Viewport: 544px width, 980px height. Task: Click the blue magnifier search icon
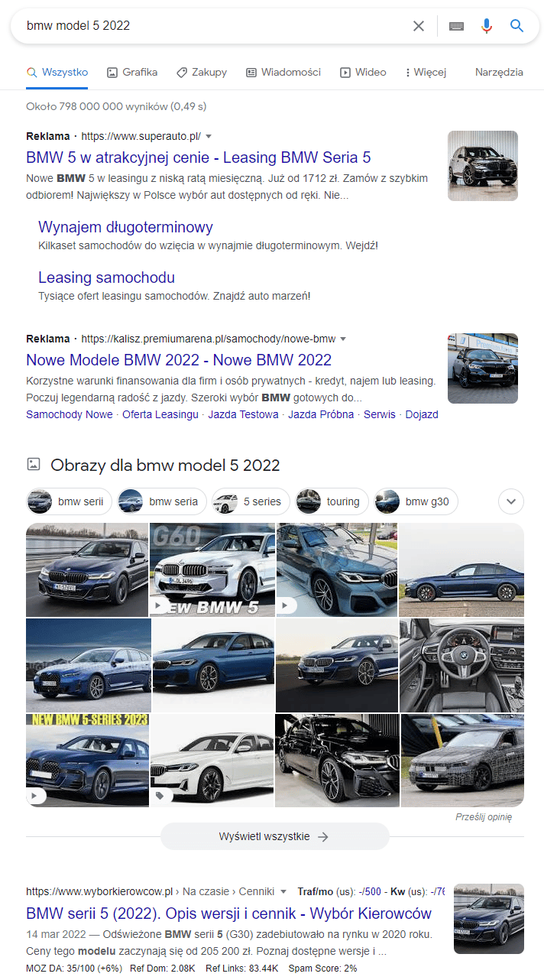tap(517, 26)
